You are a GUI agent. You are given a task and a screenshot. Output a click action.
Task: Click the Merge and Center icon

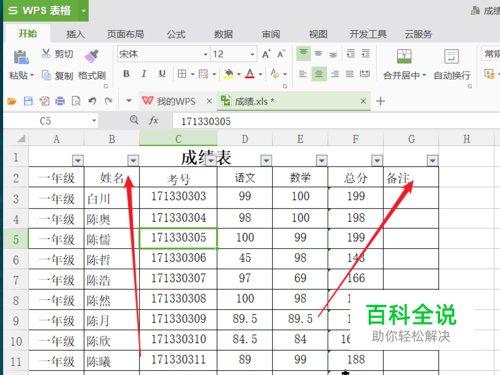[x=404, y=56]
